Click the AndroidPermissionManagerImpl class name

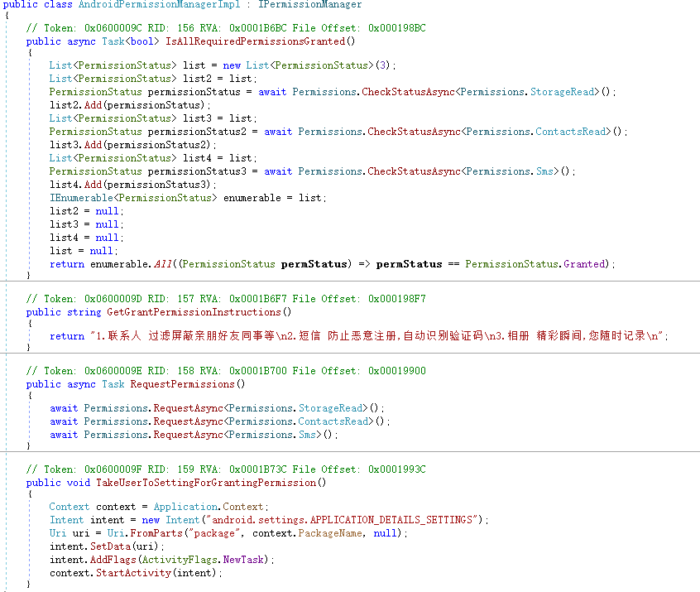click(x=159, y=4)
